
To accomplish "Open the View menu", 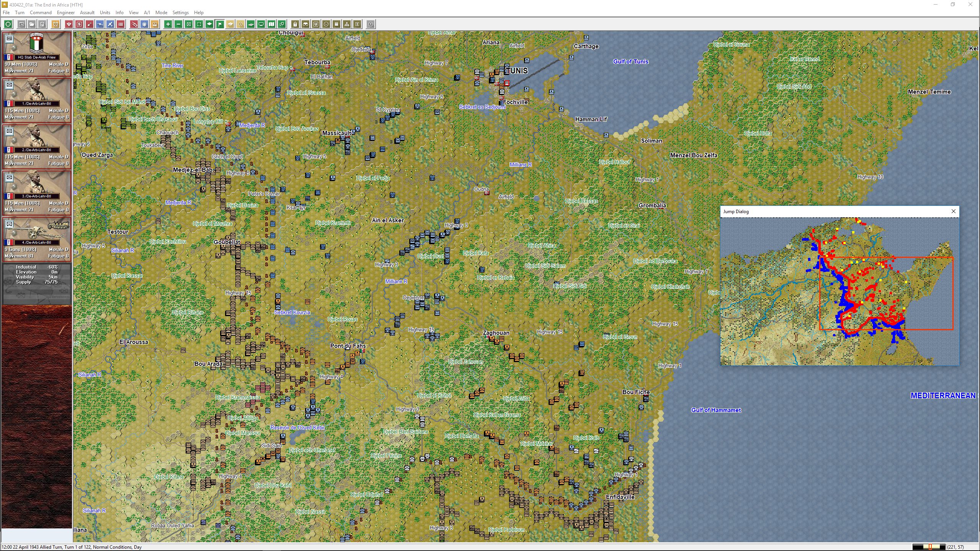I will click(134, 12).
